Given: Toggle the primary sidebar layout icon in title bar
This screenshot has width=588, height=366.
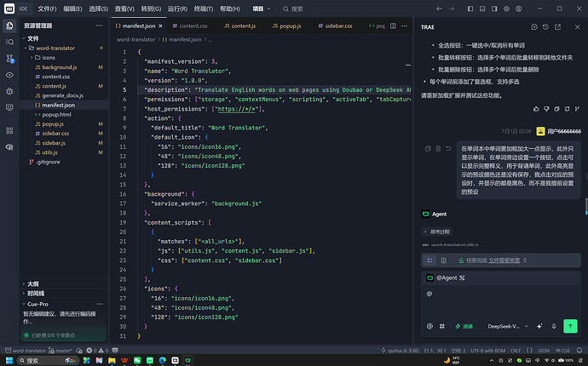Looking at the screenshot, I should [x=470, y=9].
